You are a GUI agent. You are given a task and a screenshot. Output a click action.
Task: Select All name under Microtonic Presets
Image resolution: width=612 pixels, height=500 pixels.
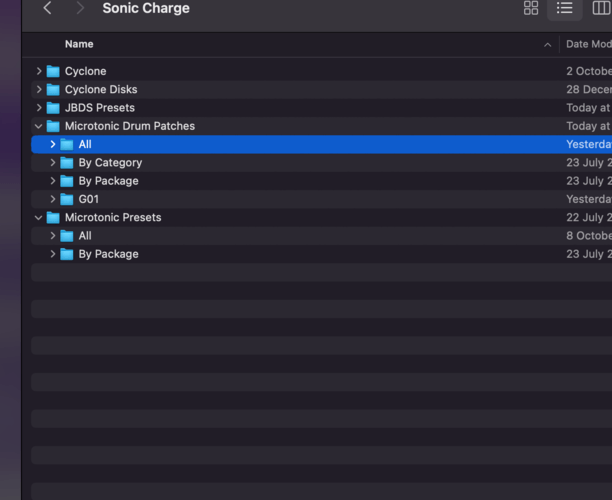(x=85, y=236)
